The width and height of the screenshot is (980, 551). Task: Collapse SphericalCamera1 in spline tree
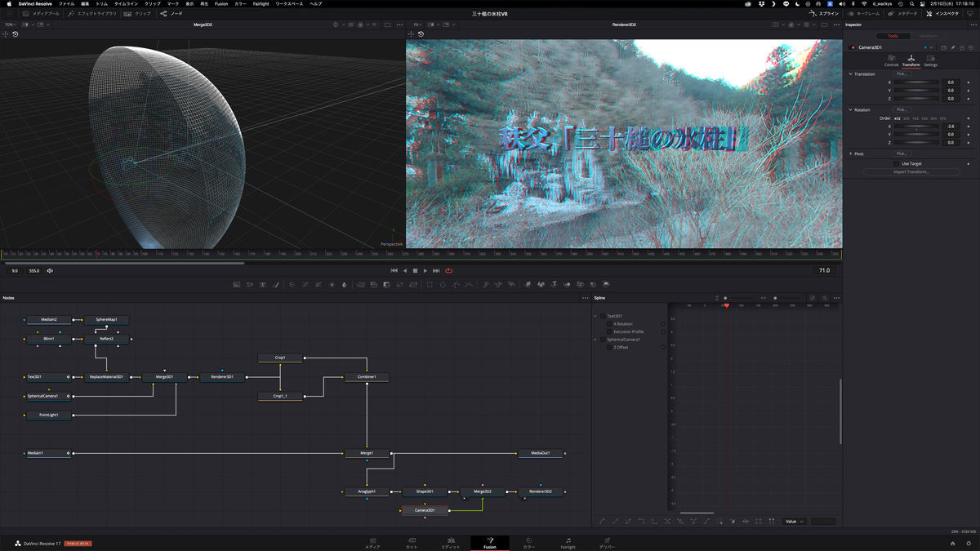[x=595, y=340]
